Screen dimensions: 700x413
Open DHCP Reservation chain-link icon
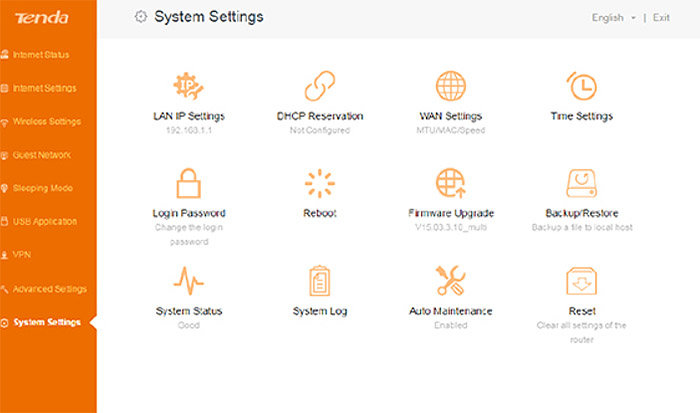click(320, 86)
